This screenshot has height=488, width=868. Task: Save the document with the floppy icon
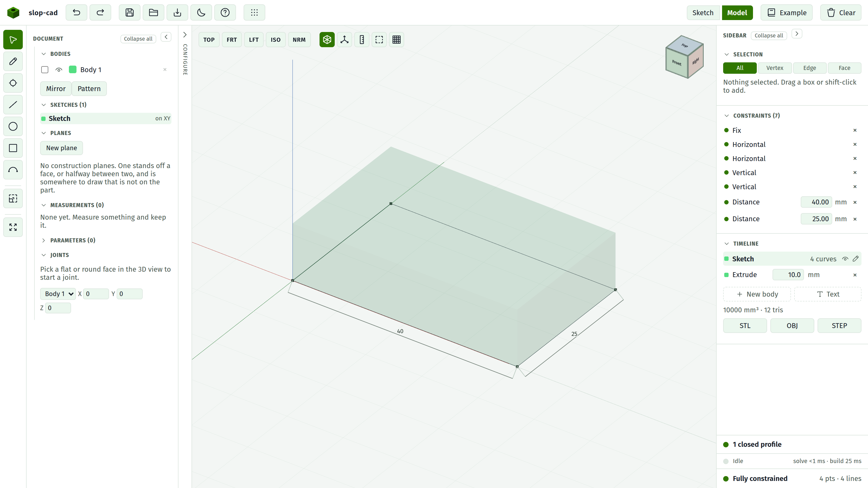click(x=129, y=12)
